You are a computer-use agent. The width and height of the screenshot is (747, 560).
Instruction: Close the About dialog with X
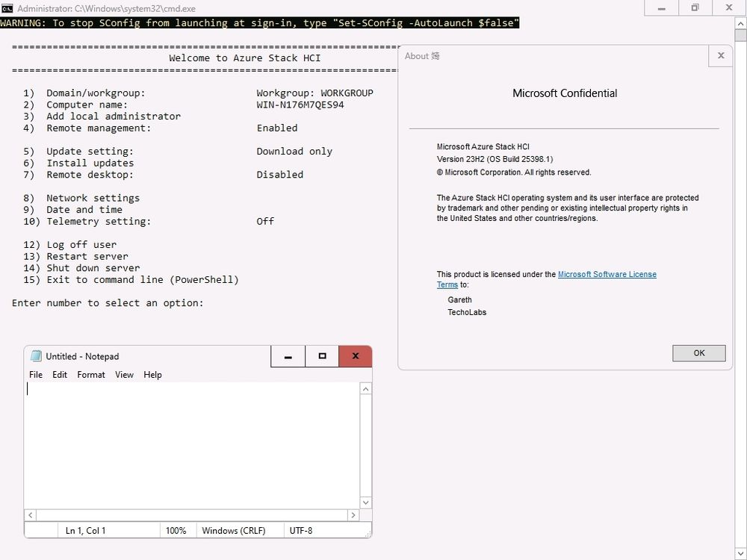click(721, 56)
